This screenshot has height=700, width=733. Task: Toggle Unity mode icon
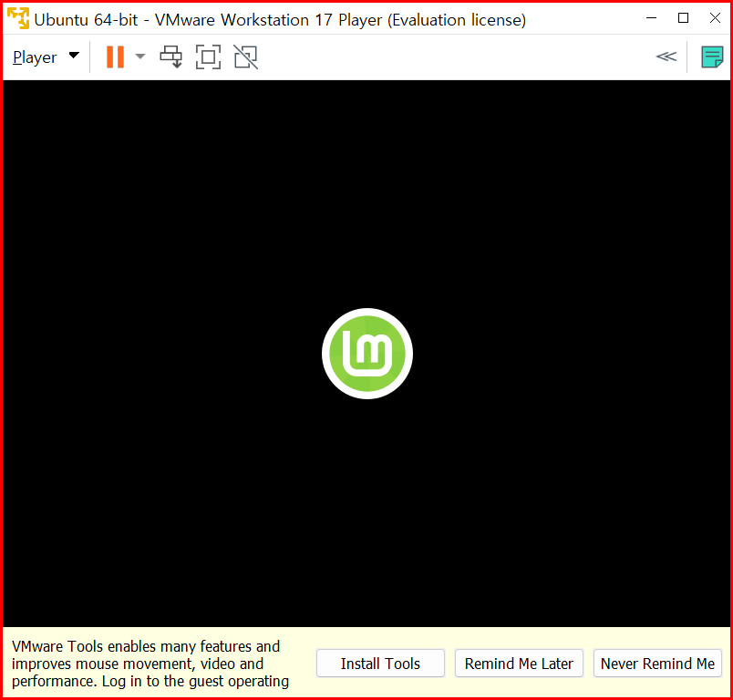[x=245, y=57]
